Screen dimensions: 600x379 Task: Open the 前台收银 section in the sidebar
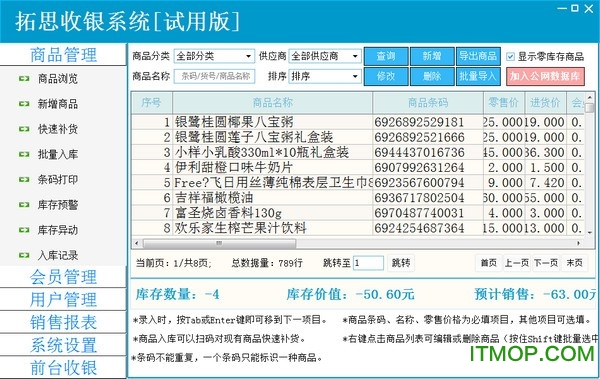(x=63, y=367)
